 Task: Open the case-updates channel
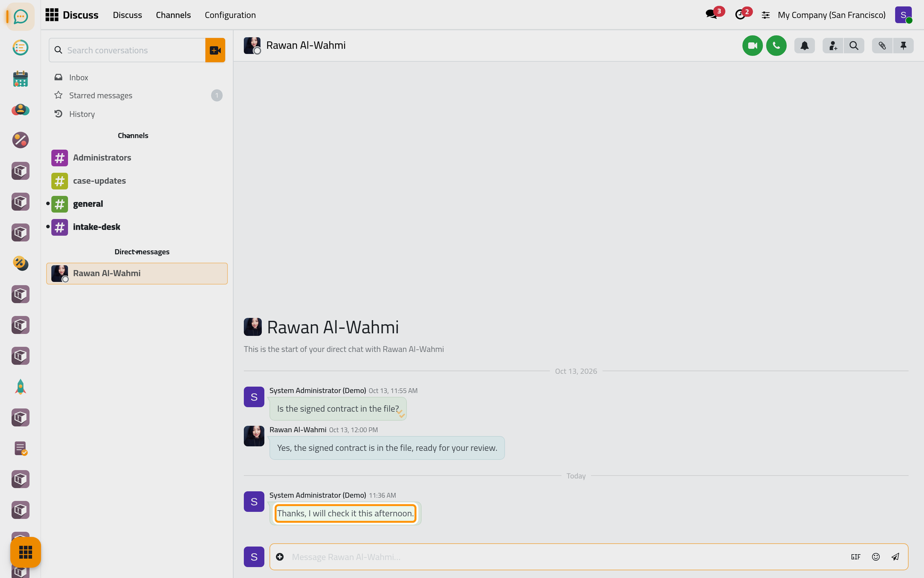pyautogui.click(x=137, y=181)
